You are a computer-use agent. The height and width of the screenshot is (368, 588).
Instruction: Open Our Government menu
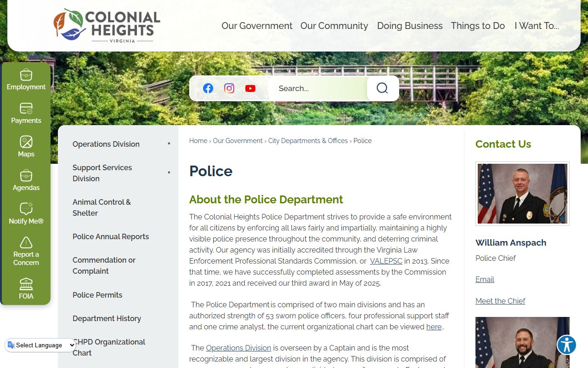[x=257, y=26]
